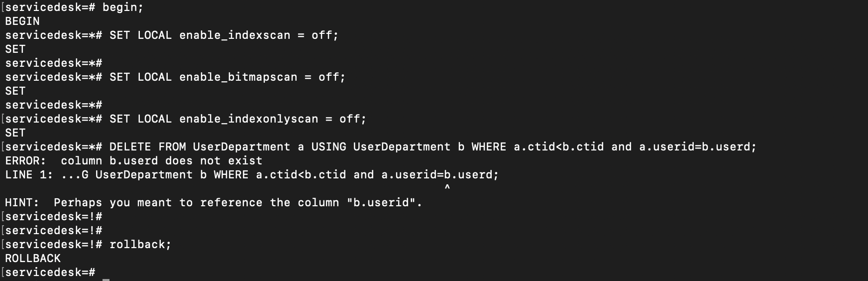The width and height of the screenshot is (868, 281).
Task: Click the "ERROR:" label
Action: tap(26, 161)
